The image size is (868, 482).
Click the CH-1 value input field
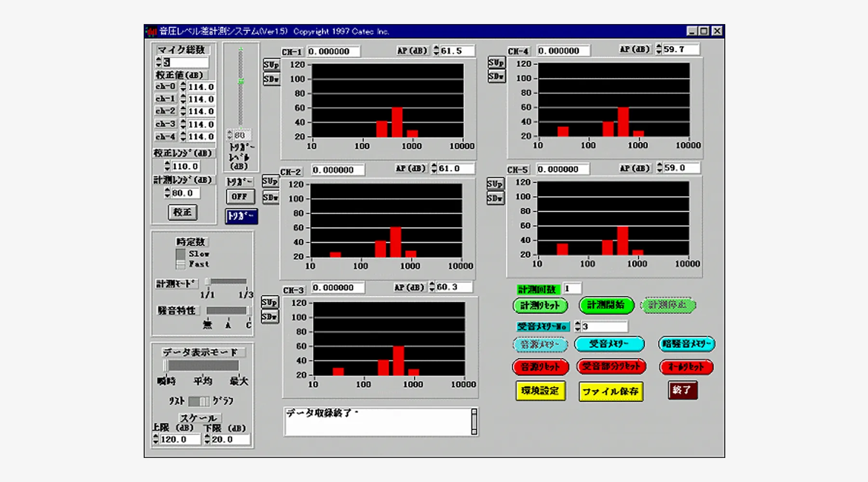point(333,52)
